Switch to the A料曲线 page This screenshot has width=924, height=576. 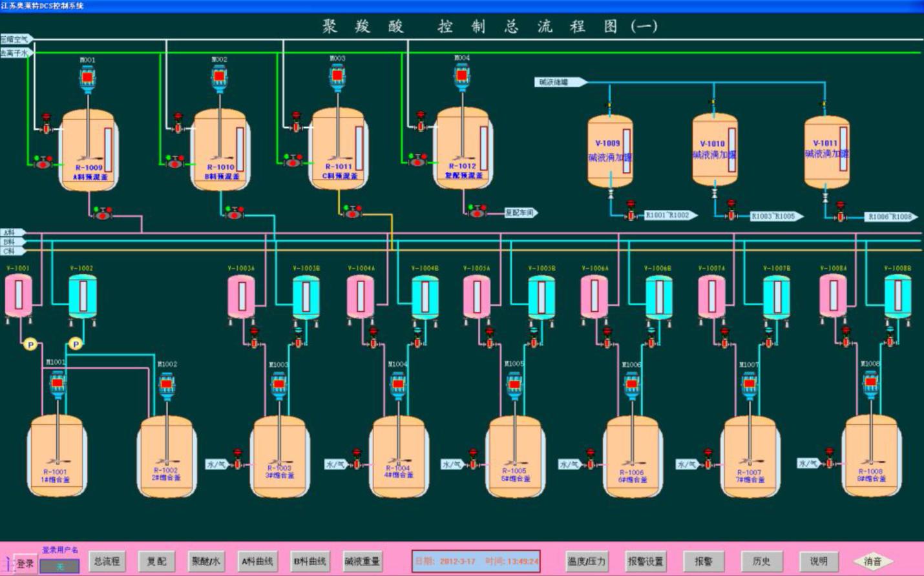pos(257,561)
